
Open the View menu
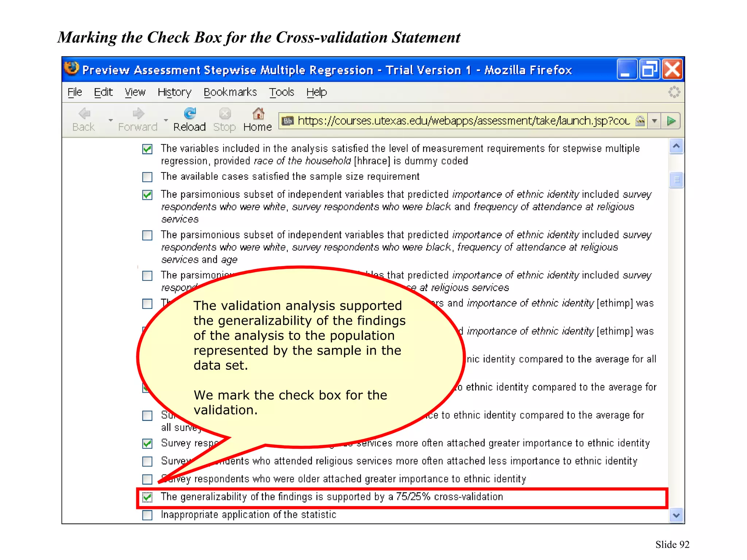135,92
